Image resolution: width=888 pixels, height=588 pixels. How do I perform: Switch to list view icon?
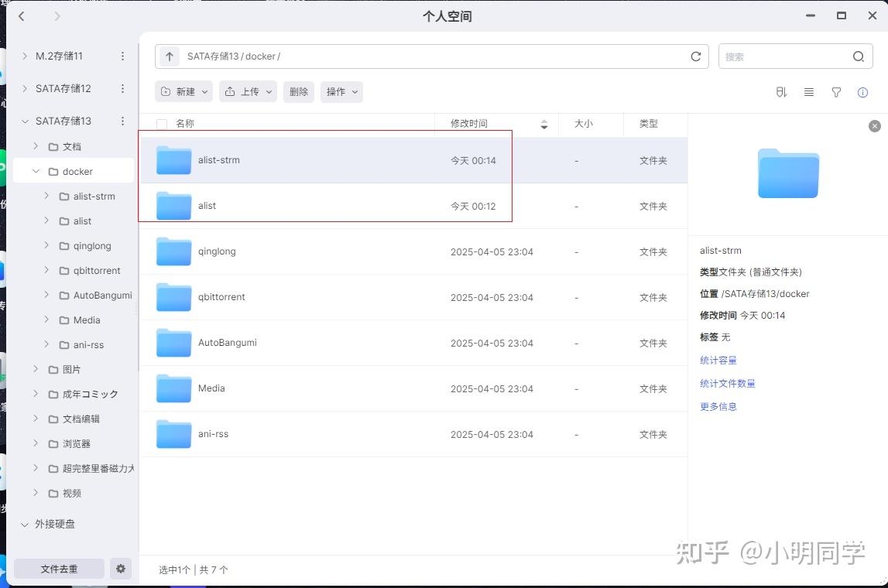coord(809,92)
